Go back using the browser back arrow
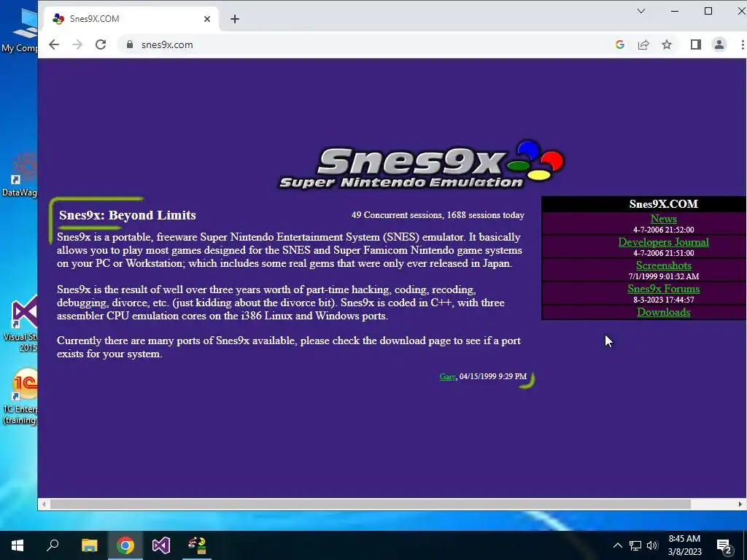 coord(54,44)
